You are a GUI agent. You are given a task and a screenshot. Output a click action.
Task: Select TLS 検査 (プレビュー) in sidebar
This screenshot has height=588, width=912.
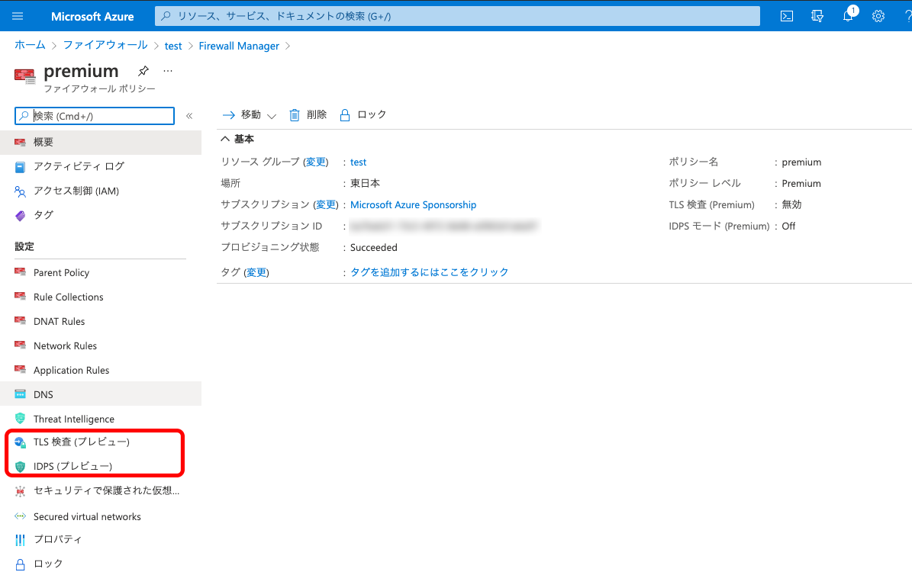81,442
